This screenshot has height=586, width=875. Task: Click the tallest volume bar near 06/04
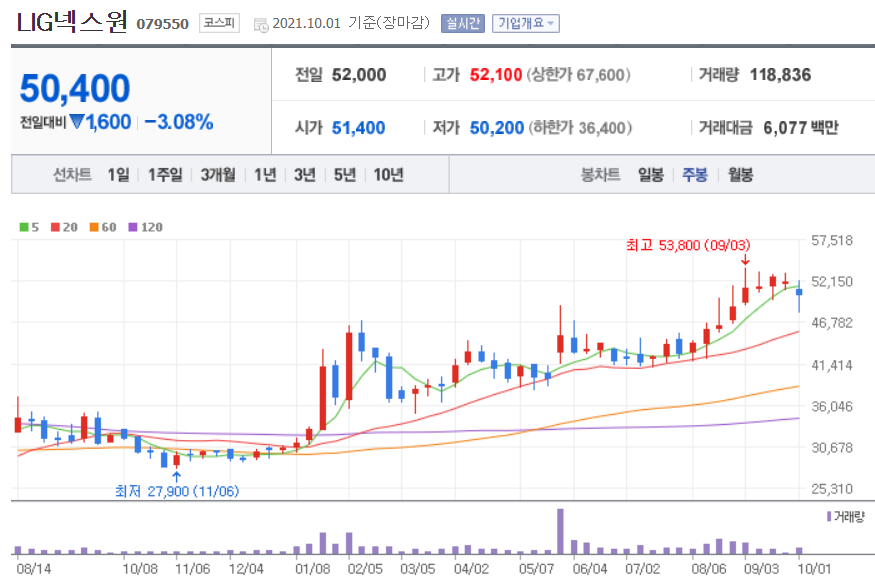[560, 531]
